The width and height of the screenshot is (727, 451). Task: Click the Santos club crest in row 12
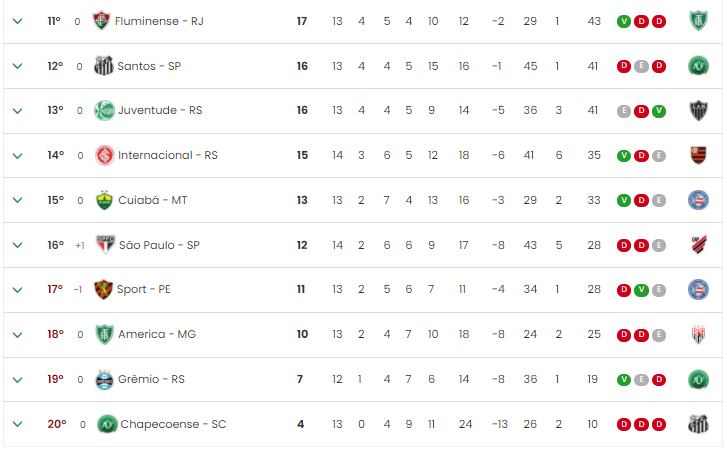[103, 66]
